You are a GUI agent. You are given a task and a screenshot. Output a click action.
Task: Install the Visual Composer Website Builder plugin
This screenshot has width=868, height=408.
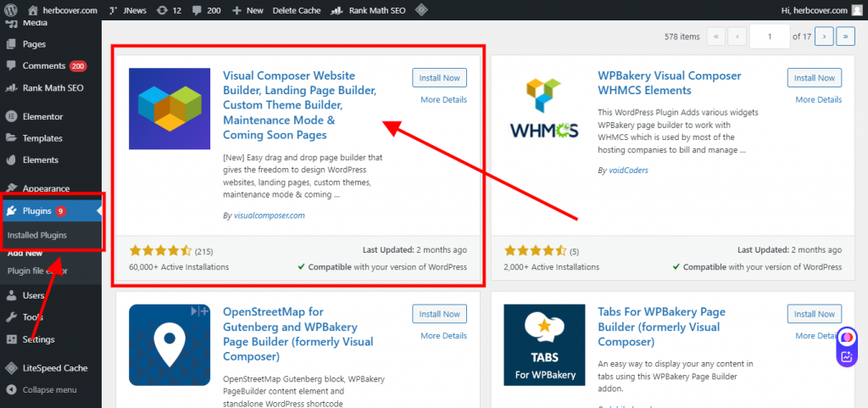pos(439,78)
